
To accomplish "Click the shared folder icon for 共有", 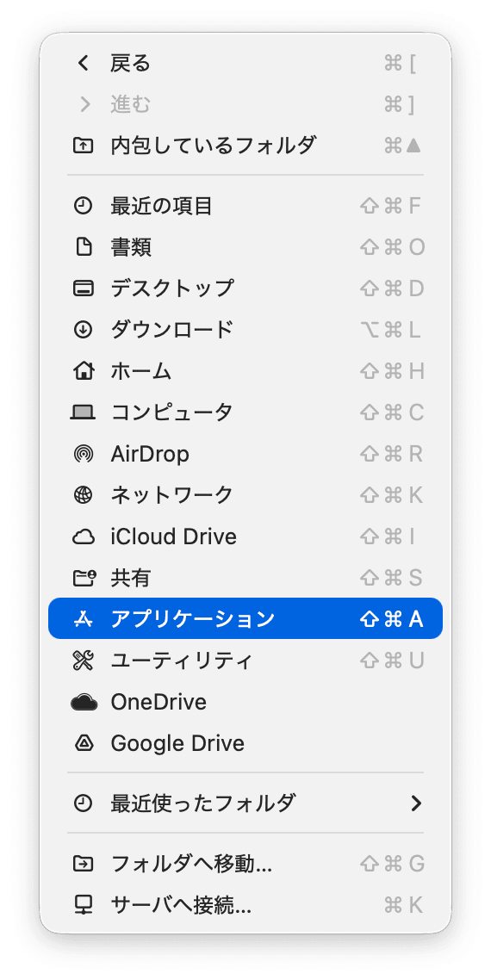I will tap(84, 578).
